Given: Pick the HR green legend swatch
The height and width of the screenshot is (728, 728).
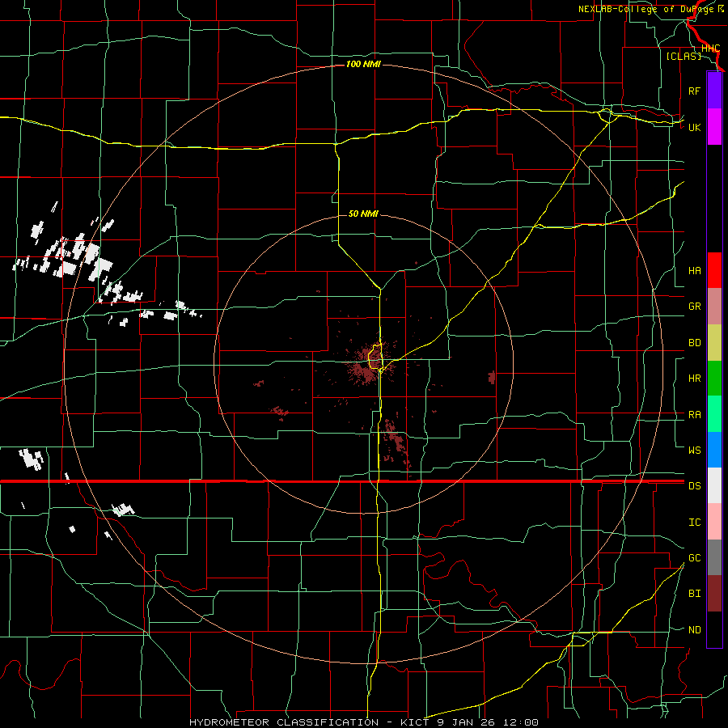Looking at the screenshot, I should [714, 378].
